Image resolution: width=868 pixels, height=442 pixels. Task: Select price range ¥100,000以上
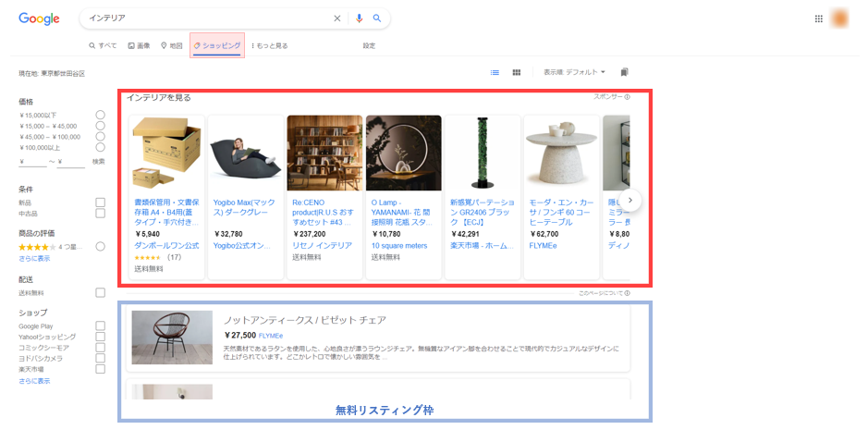(x=100, y=147)
